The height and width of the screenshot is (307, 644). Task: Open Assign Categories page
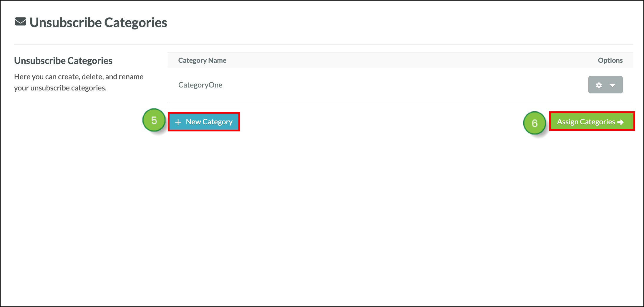click(592, 121)
